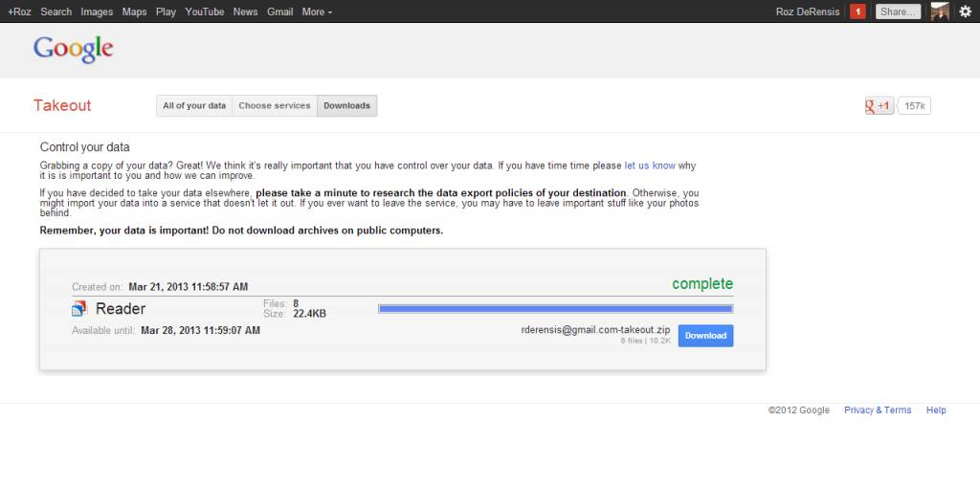Click the '22.4KB' size value
980x486 pixels.
click(309, 314)
